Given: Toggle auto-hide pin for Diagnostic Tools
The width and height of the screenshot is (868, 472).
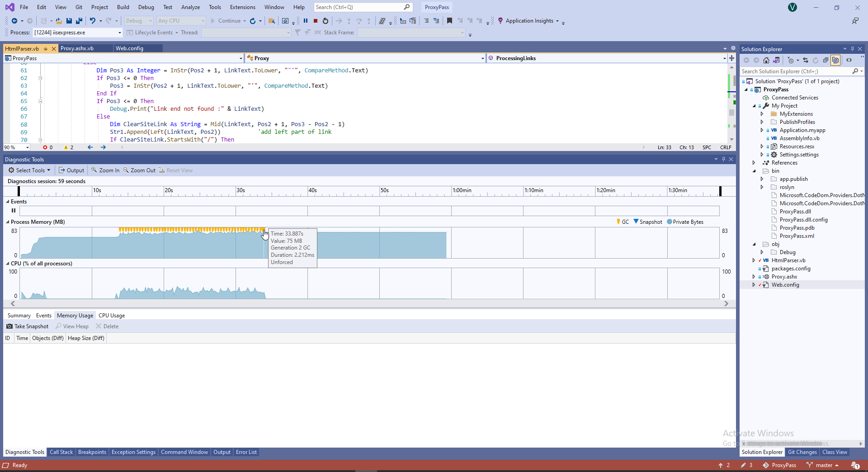Looking at the screenshot, I should pos(723,159).
